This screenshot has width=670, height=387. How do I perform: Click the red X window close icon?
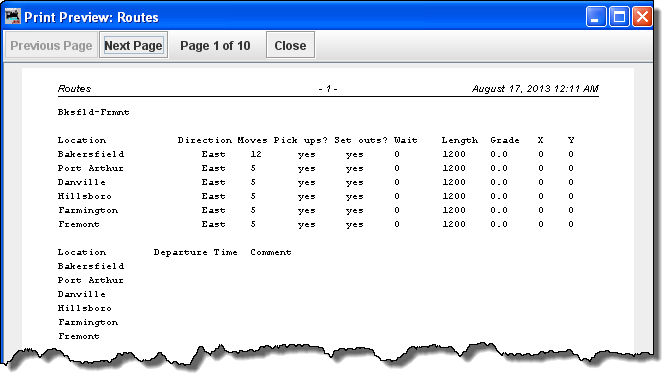click(642, 17)
